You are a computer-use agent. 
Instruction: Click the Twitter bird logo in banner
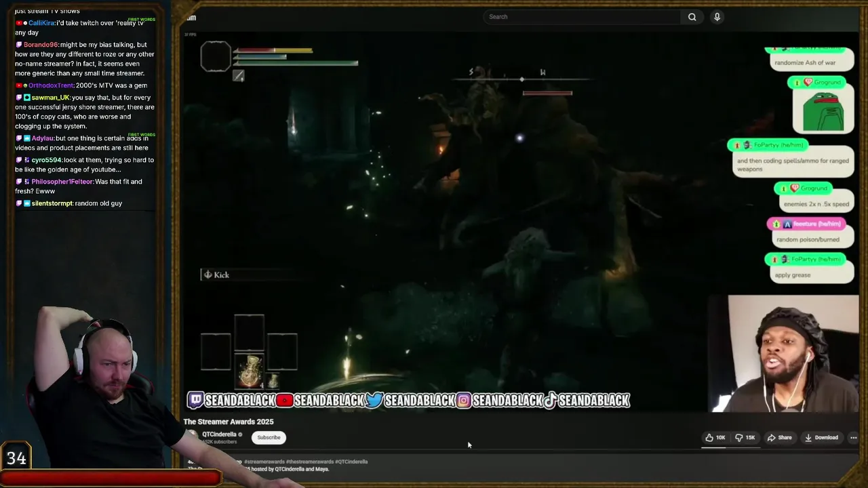point(374,401)
